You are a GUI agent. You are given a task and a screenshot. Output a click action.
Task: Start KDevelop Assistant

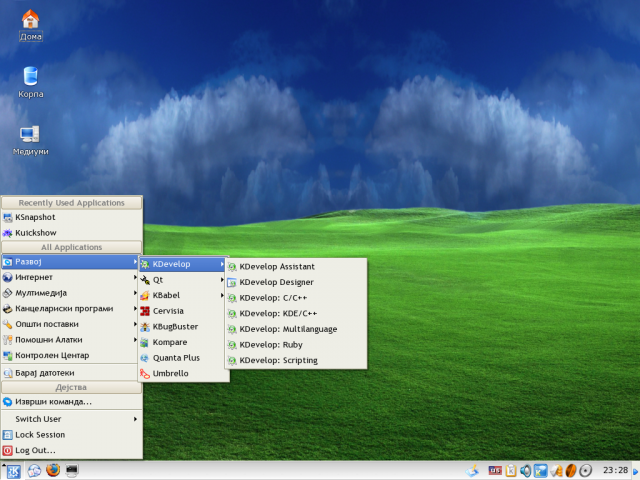tap(296, 267)
